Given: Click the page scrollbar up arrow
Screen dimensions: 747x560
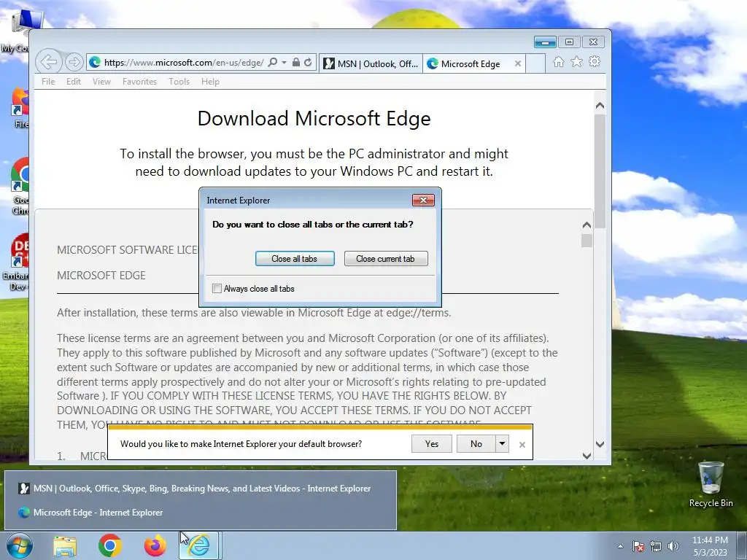Looking at the screenshot, I should coord(600,105).
